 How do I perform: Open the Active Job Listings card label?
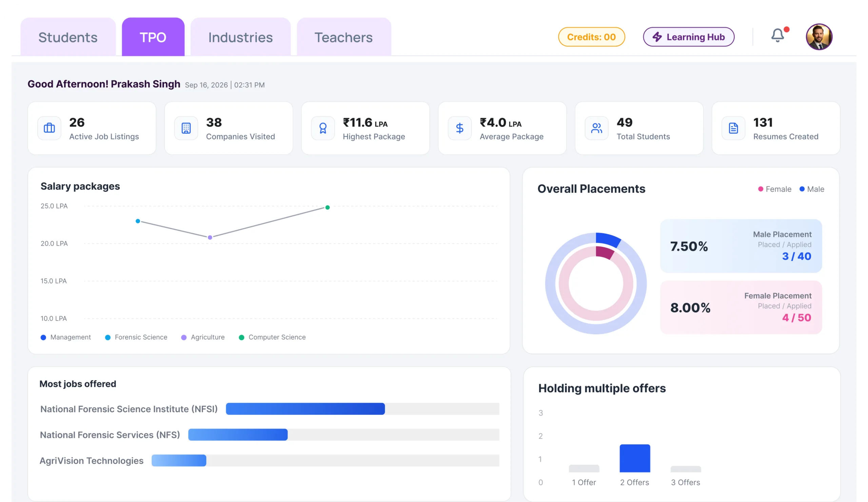tap(104, 136)
